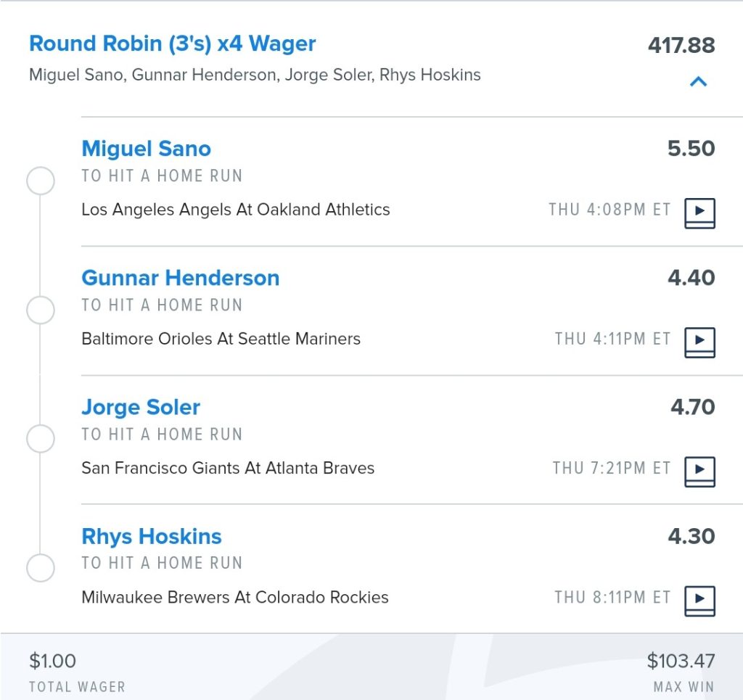Open Jorge Soler player link
The height and width of the screenshot is (700, 743).
tap(141, 408)
